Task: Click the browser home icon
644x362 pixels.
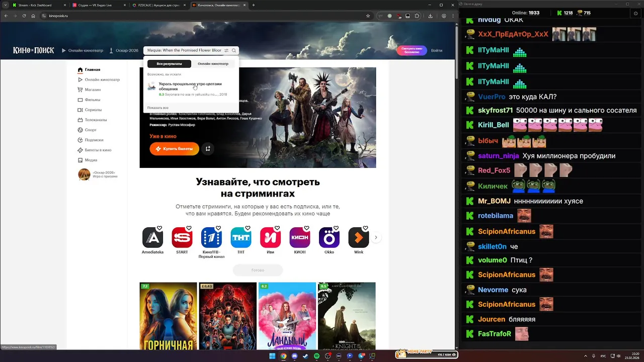Action: point(33,16)
